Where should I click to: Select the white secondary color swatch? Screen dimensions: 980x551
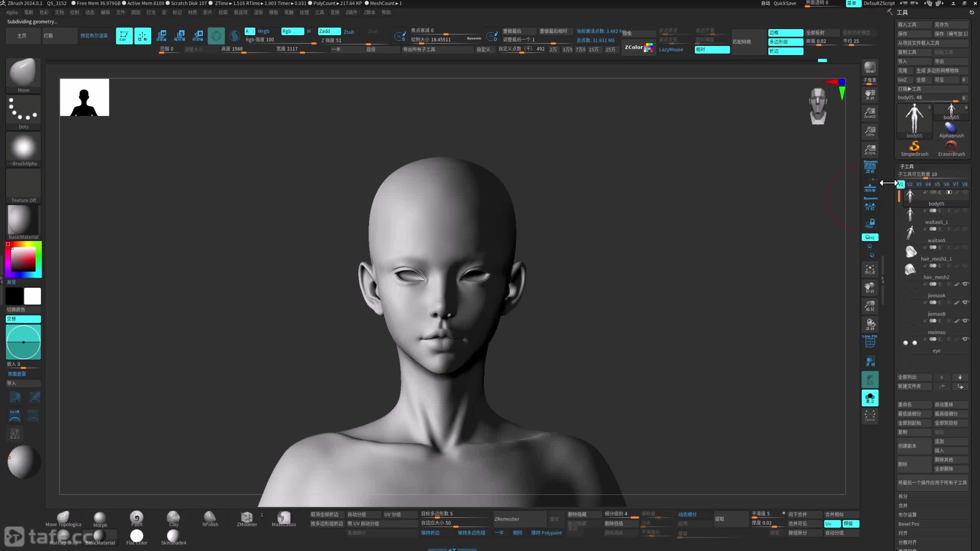[x=33, y=296]
